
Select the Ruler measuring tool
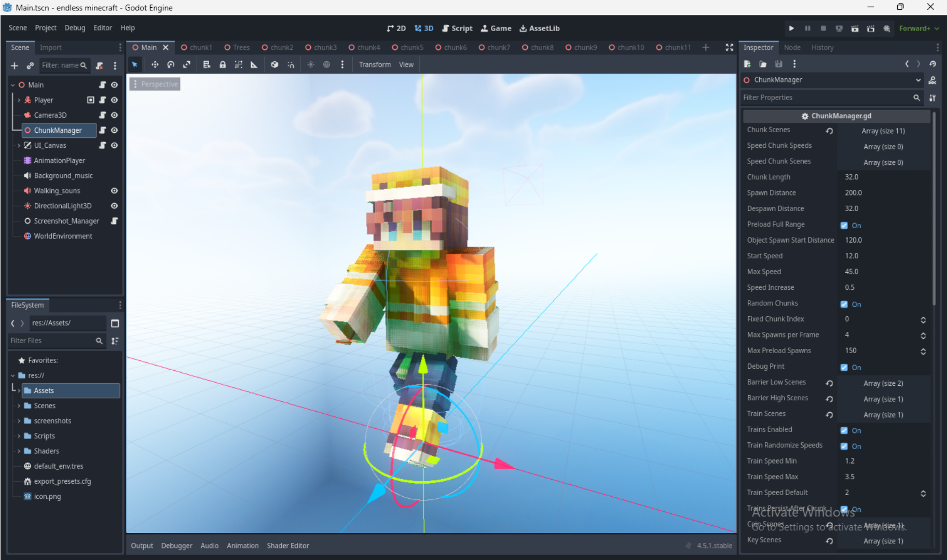click(254, 64)
